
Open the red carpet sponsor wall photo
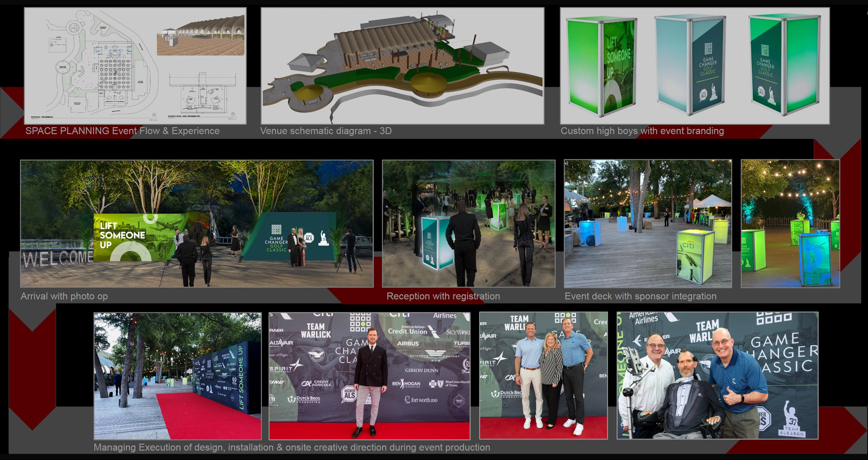pos(177,376)
